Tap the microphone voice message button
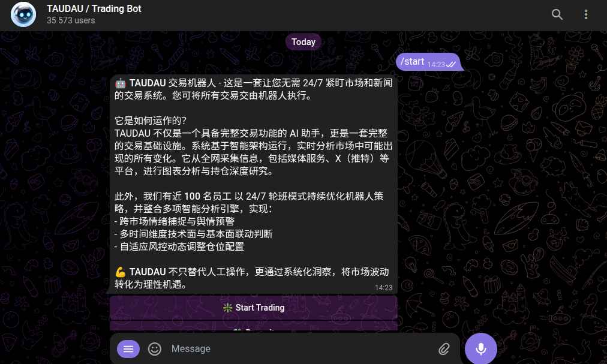Image resolution: width=607 pixels, height=364 pixels. point(481,348)
